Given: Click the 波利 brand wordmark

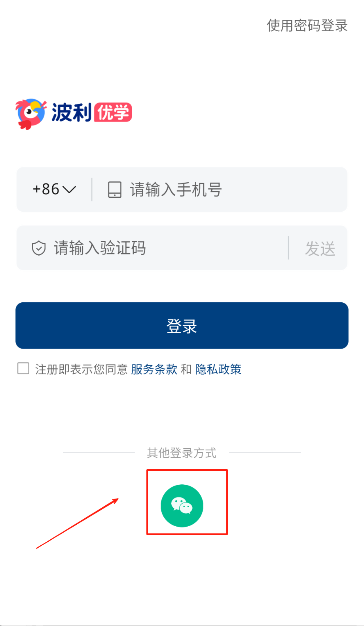Looking at the screenshot, I should [72, 113].
